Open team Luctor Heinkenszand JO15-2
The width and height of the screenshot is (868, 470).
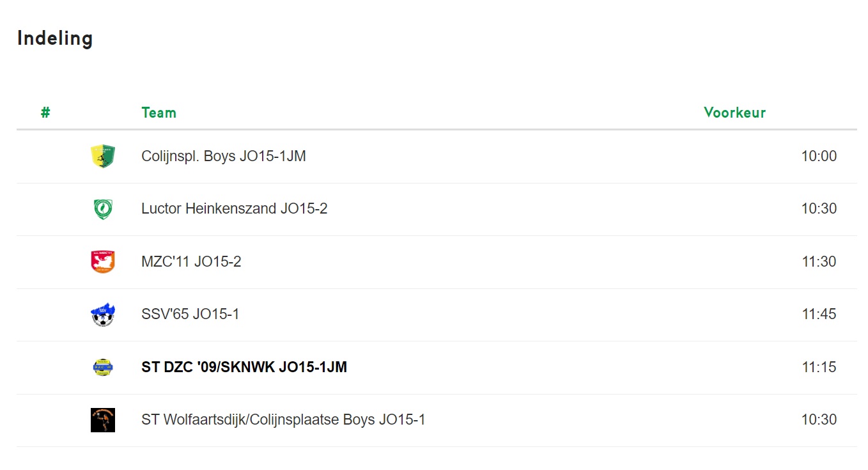(235, 209)
